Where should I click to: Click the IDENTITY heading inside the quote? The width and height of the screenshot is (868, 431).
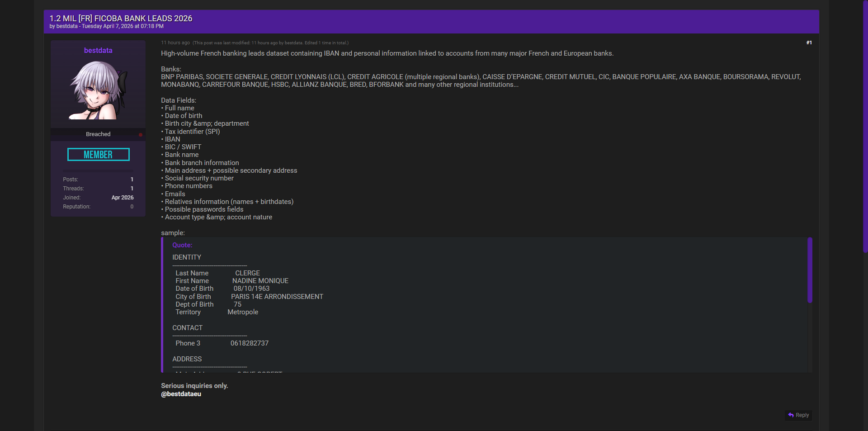[187, 257]
